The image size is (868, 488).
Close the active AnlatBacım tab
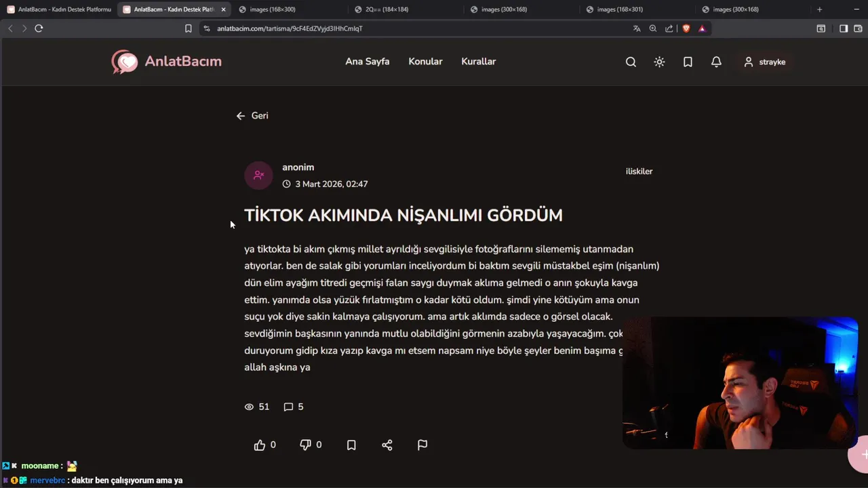(x=223, y=9)
